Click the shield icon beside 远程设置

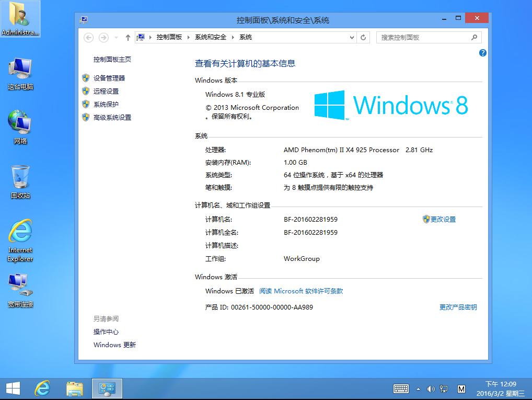coord(86,91)
